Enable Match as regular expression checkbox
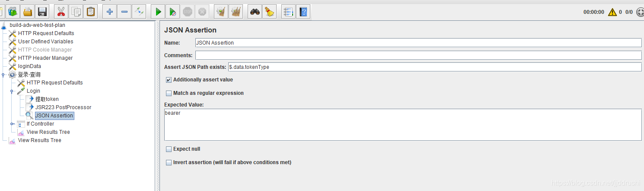The height and width of the screenshot is (191, 644). [169, 93]
